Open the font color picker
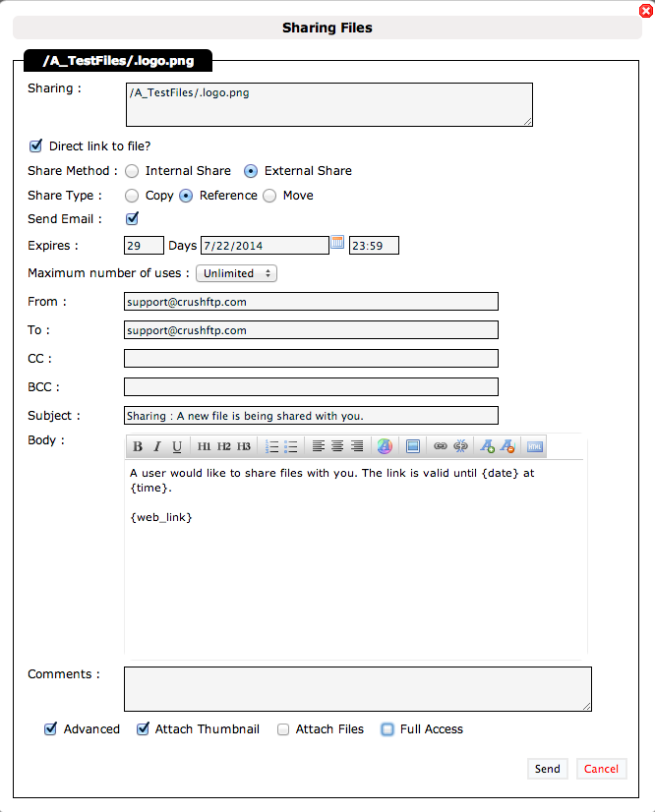This screenshot has width=655, height=812. tap(385, 446)
